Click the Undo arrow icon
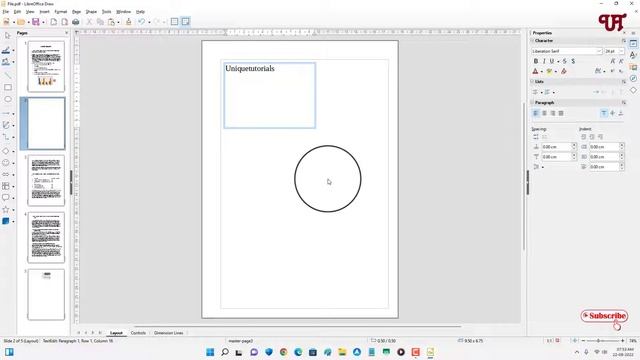 pyautogui.click(x=141, y=22)
